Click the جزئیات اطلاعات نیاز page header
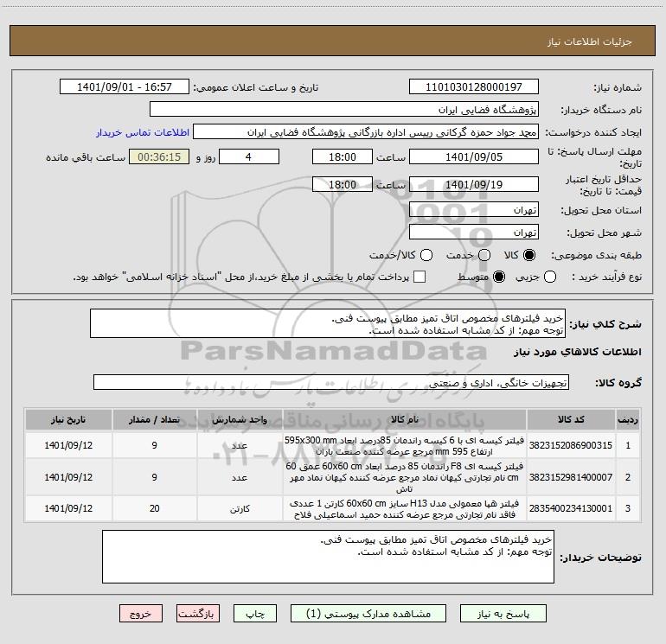666x644 pixels. point(590,41)
